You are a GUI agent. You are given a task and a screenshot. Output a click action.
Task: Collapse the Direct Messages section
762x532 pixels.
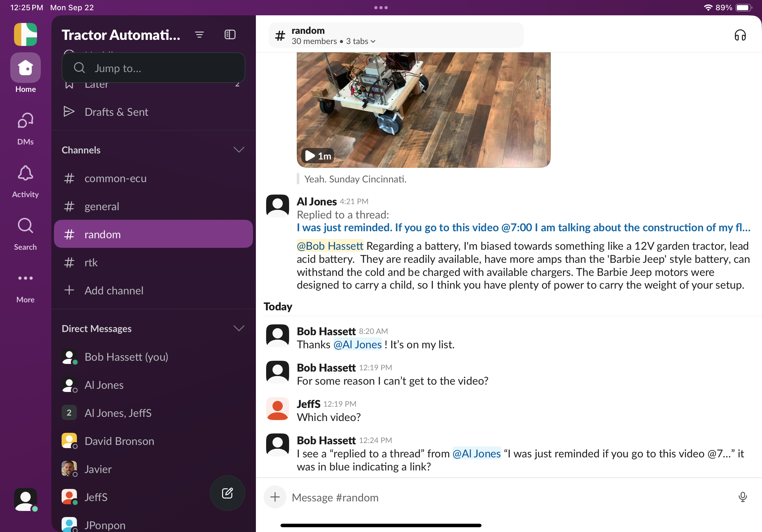click(x=239, y=329)
